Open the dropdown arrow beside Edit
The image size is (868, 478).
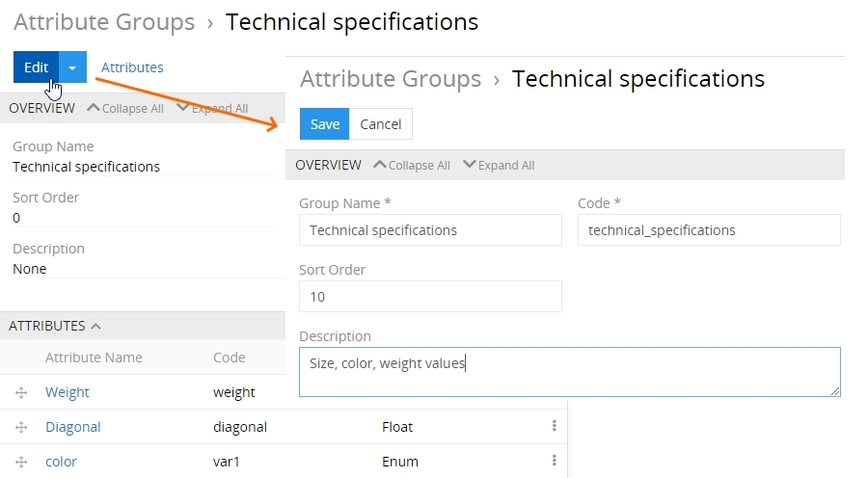73,67
